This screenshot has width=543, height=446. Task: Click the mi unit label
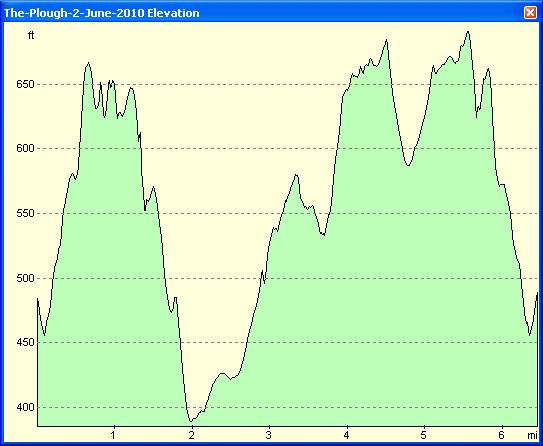point(532,435)
